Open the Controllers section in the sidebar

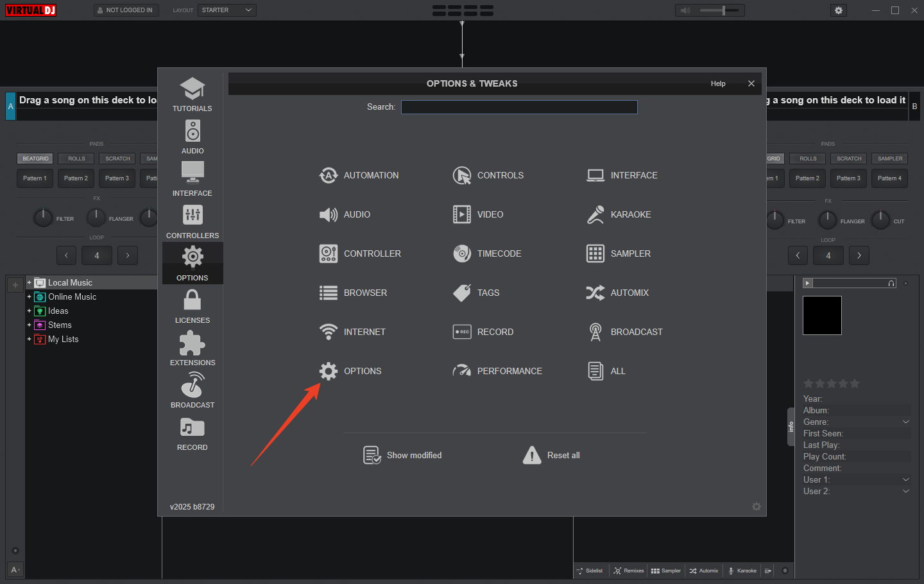pos(192,221)
